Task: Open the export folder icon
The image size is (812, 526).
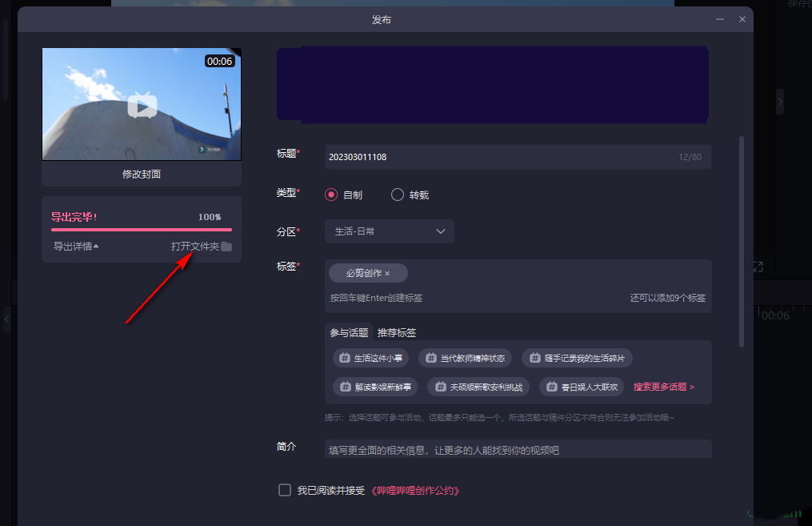Action: pos(226,247)
